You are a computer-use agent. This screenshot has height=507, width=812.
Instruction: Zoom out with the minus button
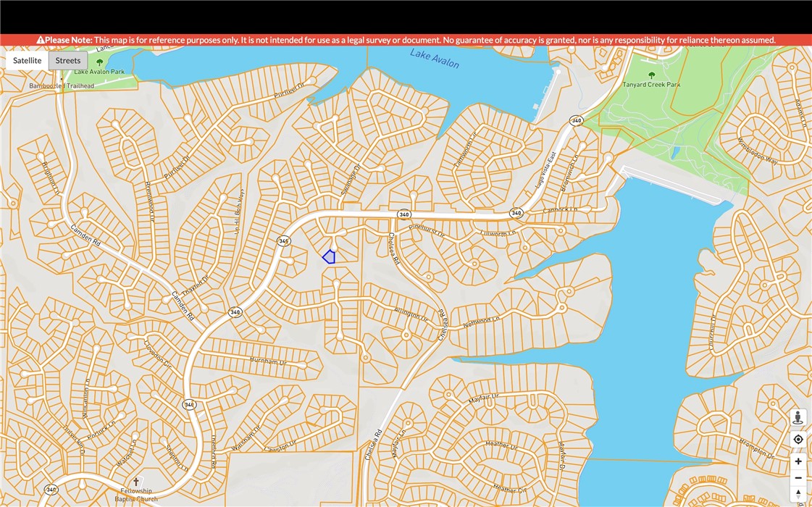[x=798, y=478]
